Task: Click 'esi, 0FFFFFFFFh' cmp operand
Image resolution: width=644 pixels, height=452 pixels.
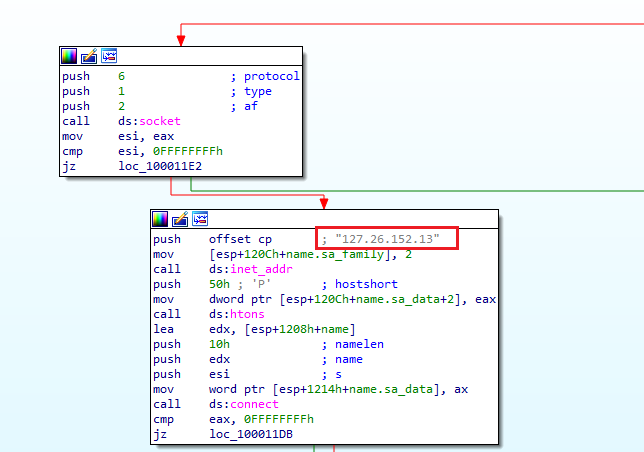Action: click(170, 151)
